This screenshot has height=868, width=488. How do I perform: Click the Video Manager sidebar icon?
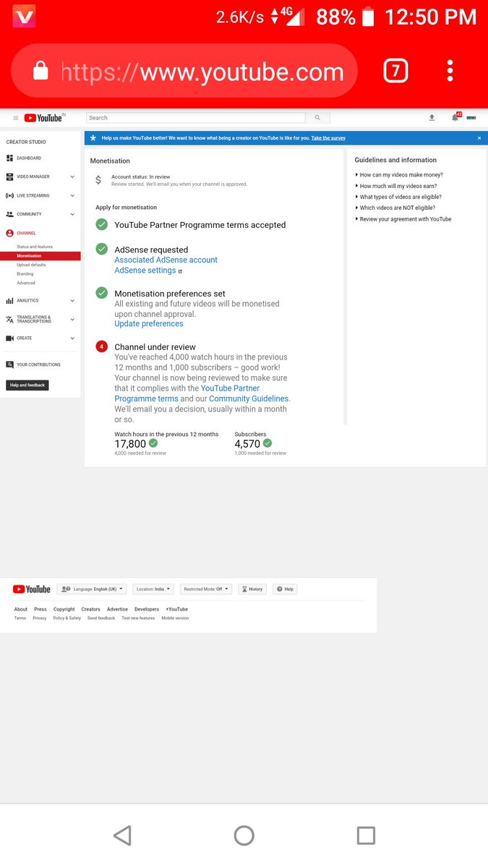pos(10,176)
